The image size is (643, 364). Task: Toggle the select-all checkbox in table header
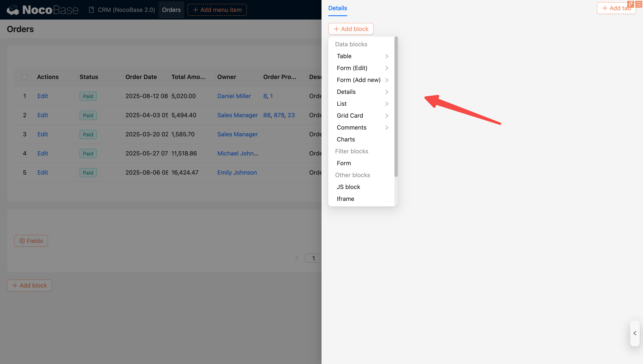pos(24,77)
